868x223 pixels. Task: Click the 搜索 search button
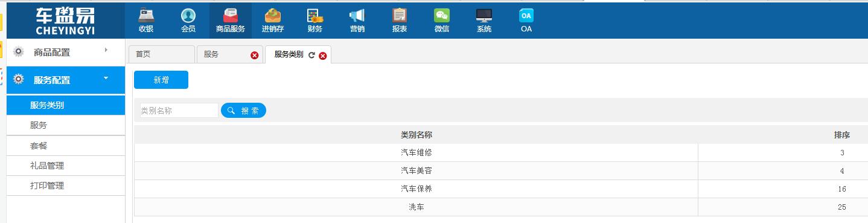click(243, 111)
